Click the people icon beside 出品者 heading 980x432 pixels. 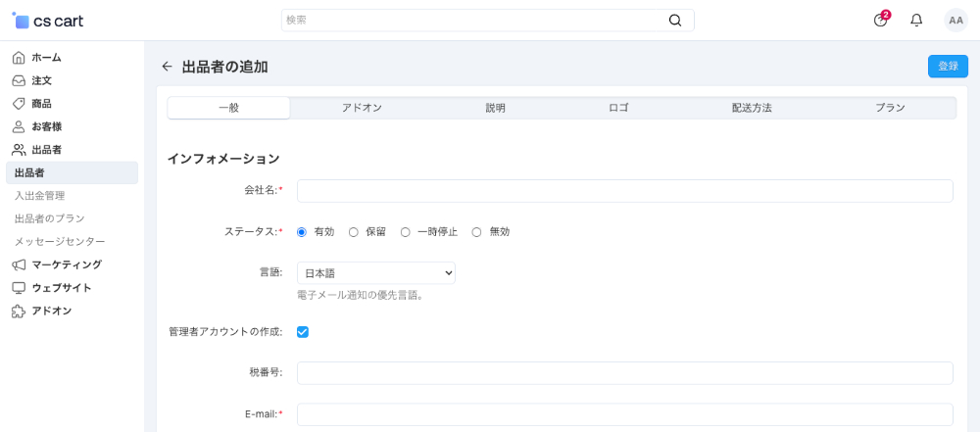pyautogui.click(x=19, y=150)
